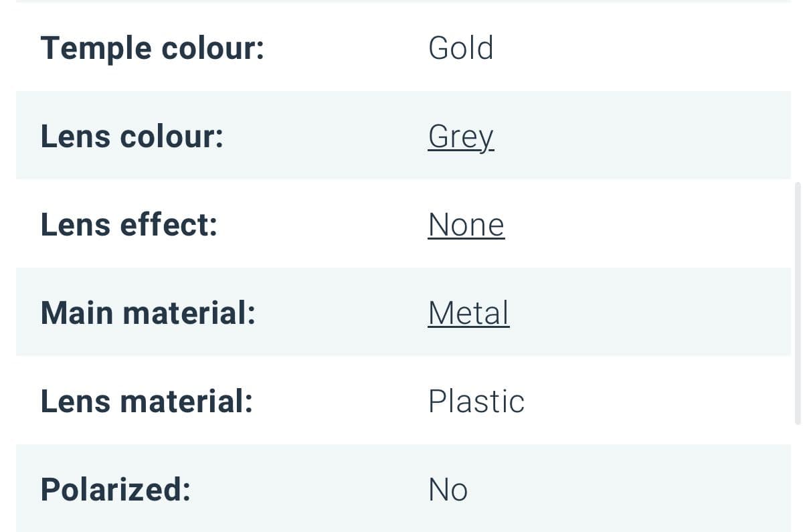This screenshot has height=532, width=807.
Task: Click the Lens material label
Action: click(147, 402)
